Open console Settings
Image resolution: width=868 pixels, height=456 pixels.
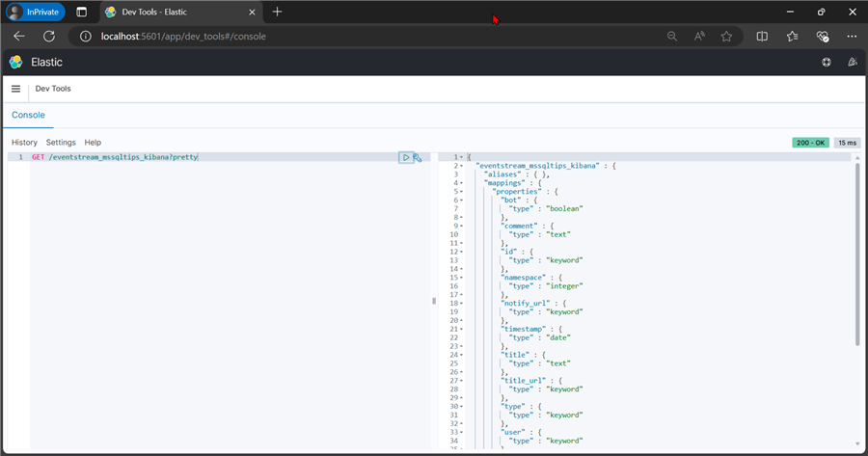61,143
